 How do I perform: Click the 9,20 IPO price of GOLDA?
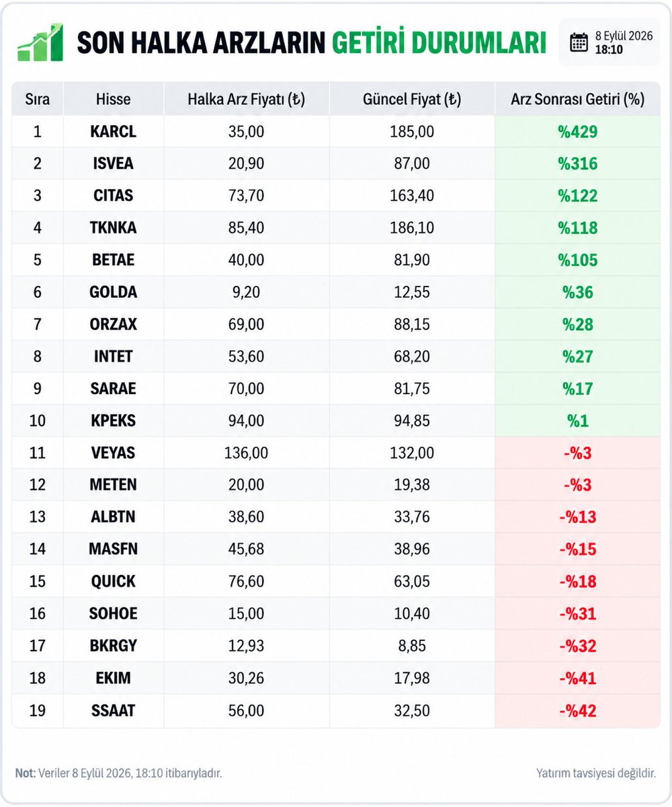click(246, 293)
